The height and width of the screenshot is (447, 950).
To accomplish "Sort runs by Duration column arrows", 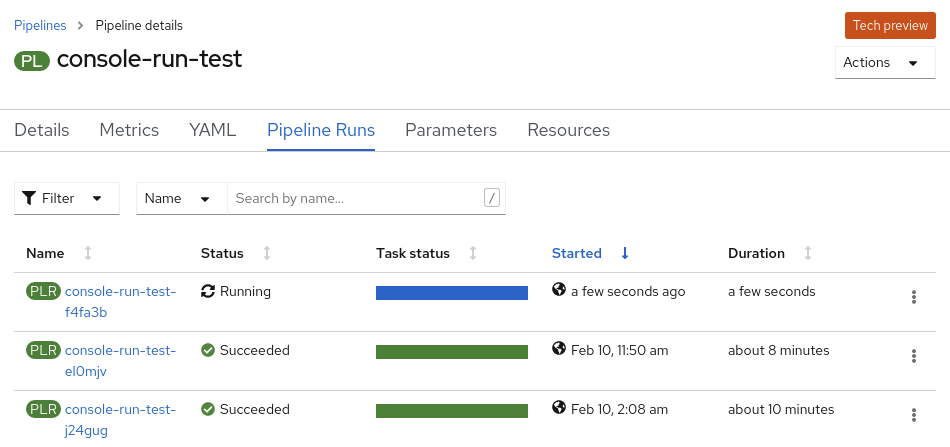I will click(808, 254).
